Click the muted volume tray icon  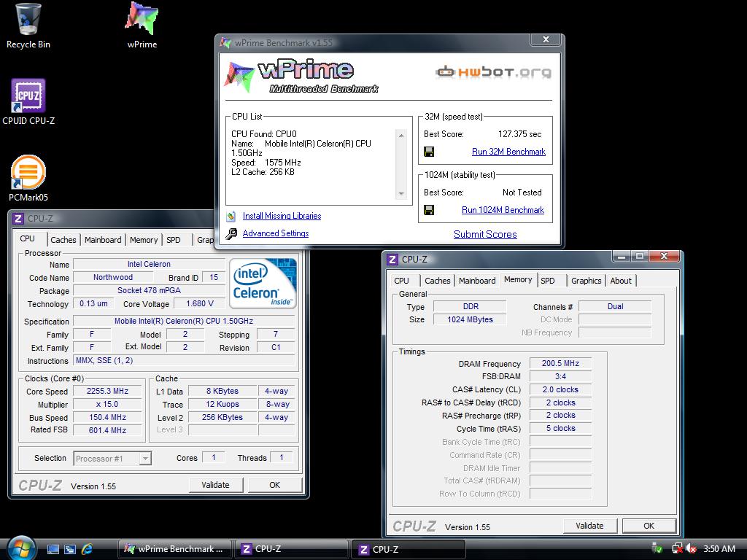(x=690, y=548)
